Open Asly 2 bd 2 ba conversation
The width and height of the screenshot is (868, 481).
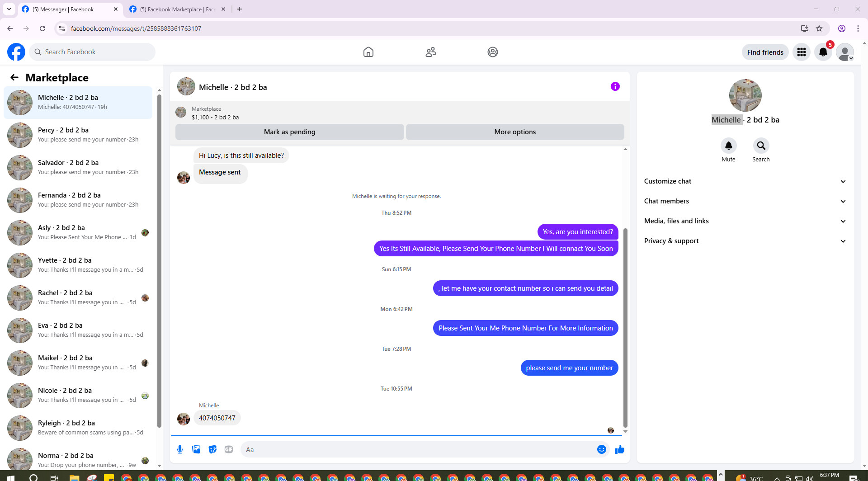(78, 233)
